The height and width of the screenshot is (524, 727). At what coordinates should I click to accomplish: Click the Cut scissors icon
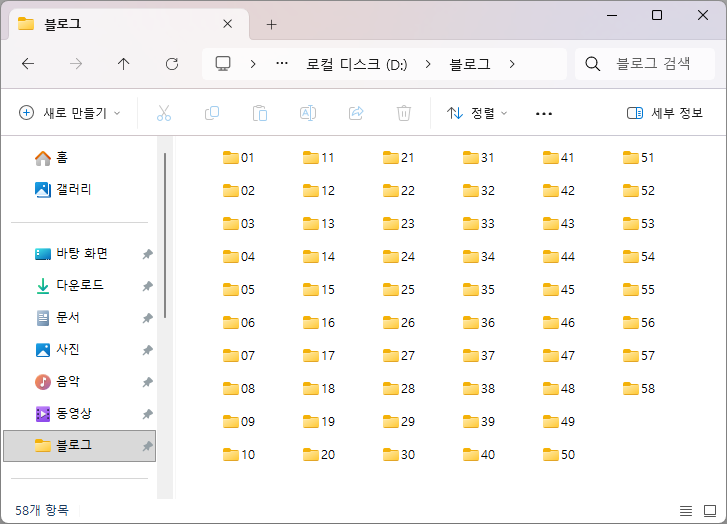point(164,113)
